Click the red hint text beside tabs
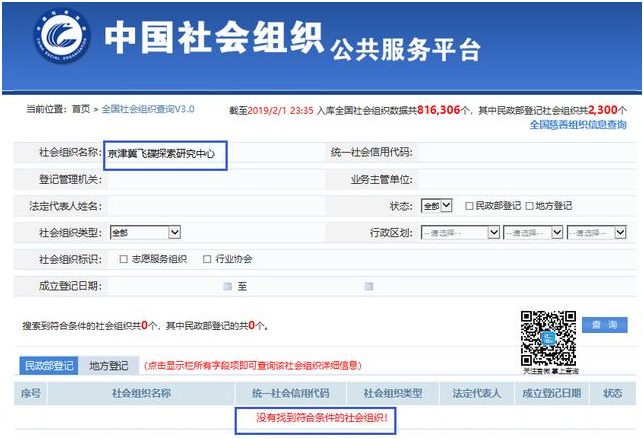This screenshot has width=643, height=439. (253, 365)
